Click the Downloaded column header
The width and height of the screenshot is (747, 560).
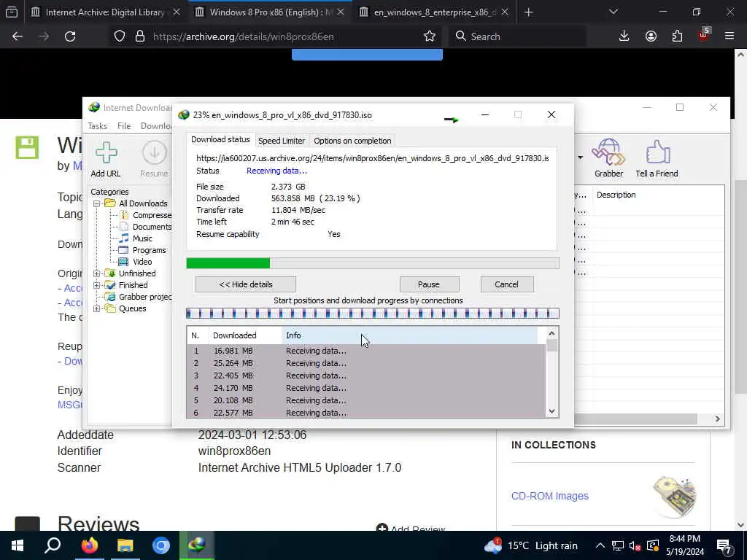pos(245,335)
